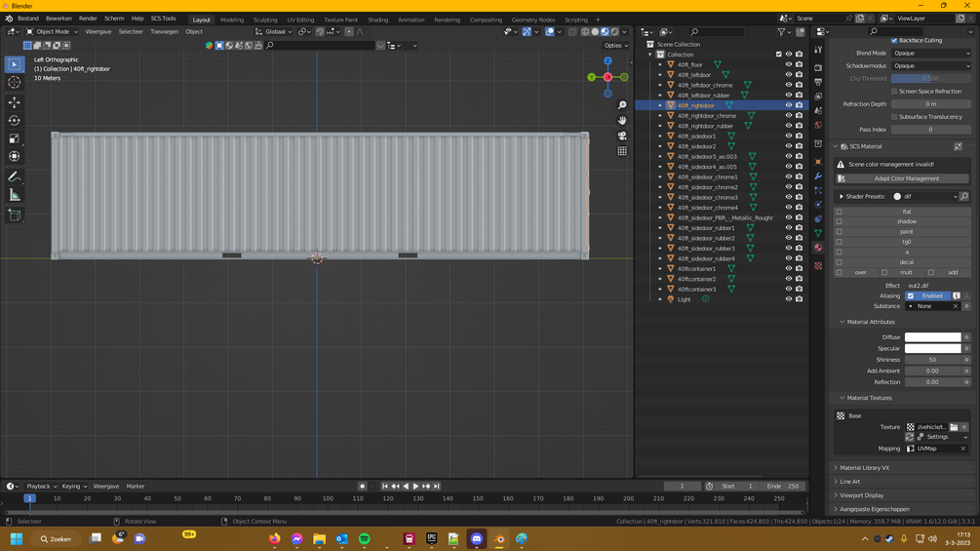Open the Schaduwmodus dropdown

point(930,65)
